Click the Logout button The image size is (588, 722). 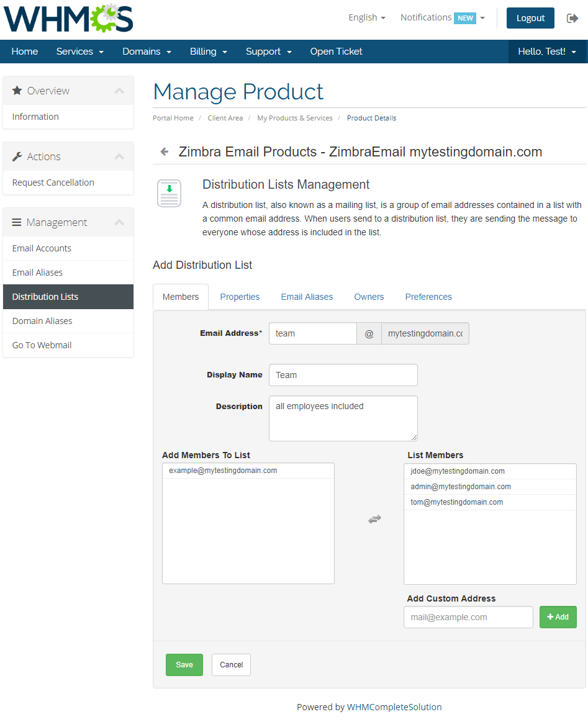pos(530,18)
